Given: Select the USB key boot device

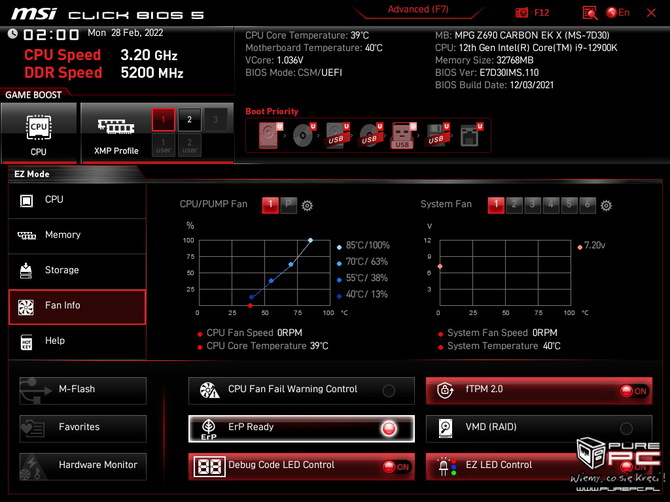Looking at the screenshot, I should pyautogui.click(x=403, y=135).
